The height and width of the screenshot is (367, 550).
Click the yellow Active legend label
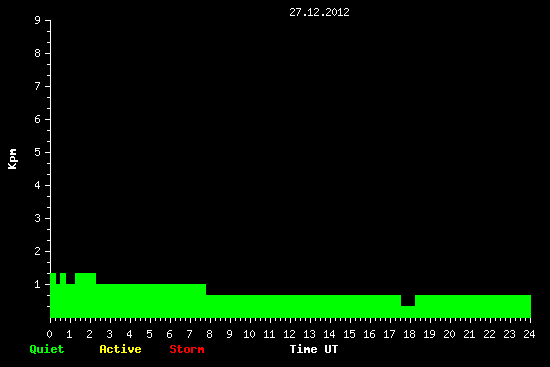point(120,349)
